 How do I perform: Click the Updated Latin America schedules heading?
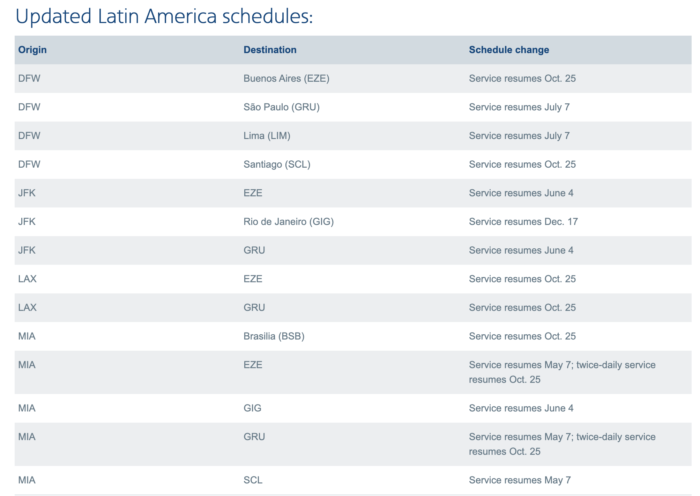tap(164, 17)
